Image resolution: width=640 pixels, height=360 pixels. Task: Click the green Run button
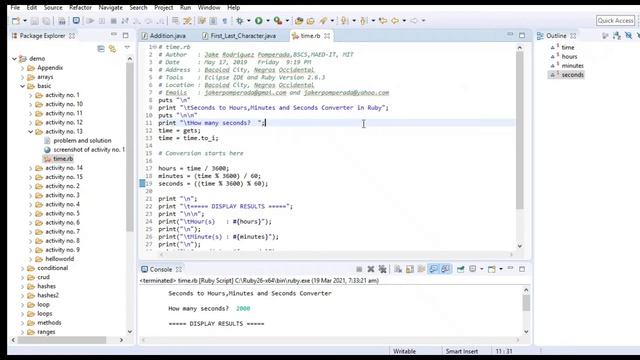[x=259, y=20]
